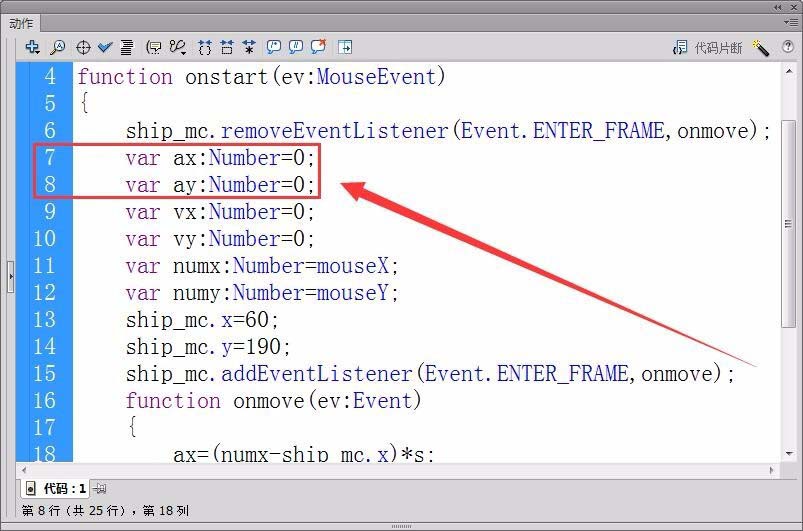
Task: Click the horizontal scrollbar right arrow
Action: click(x=772, y=470)
